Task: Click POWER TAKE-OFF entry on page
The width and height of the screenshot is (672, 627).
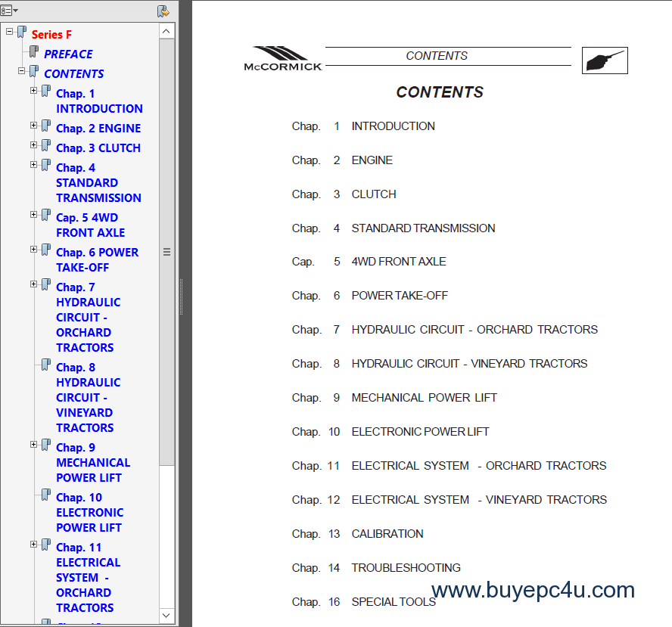Action: 400,296
